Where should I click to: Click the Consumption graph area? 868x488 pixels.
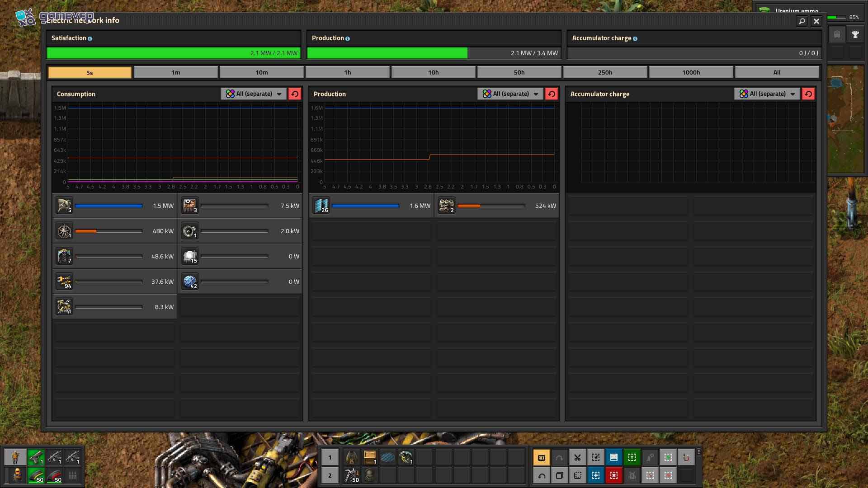177,146
